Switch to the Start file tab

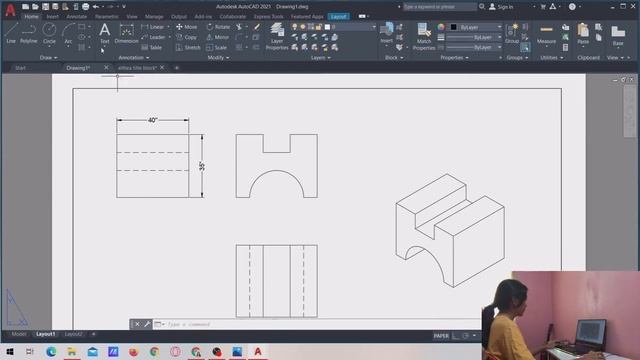[x=20, y=68]
